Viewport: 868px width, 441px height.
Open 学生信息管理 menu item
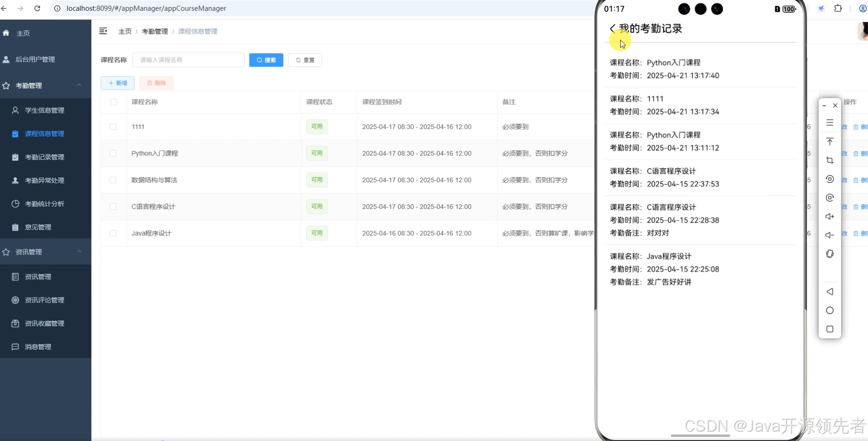pos(46,110)
